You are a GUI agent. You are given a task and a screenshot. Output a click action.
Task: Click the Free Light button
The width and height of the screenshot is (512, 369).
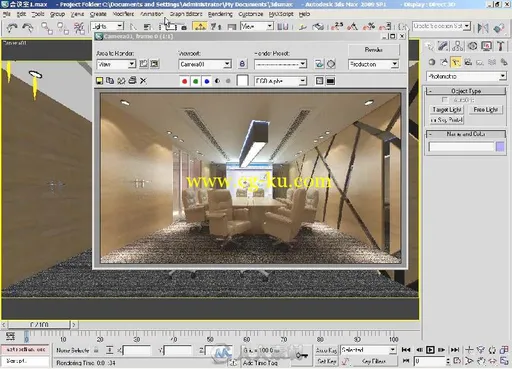485,110
